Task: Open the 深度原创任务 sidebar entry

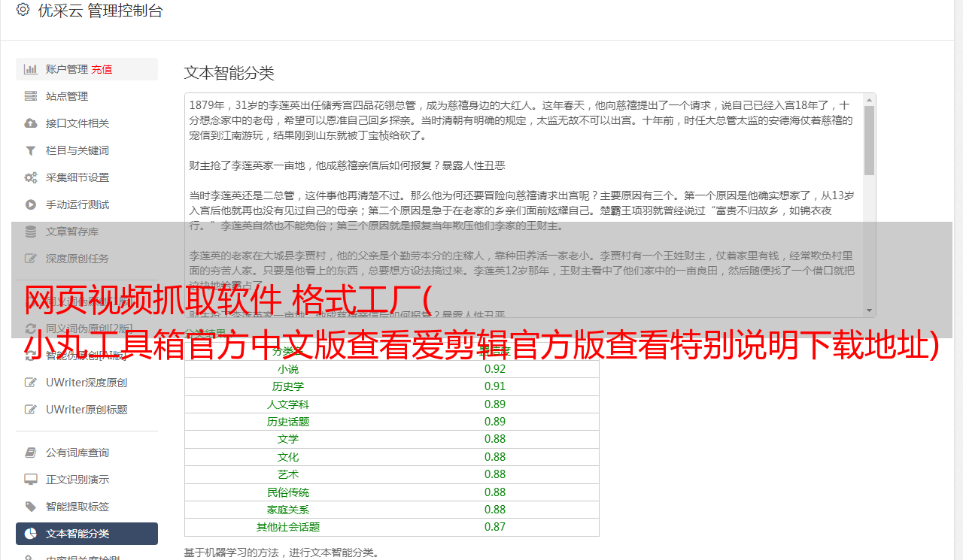Action: pyautogui.click(x=77, y=259)
